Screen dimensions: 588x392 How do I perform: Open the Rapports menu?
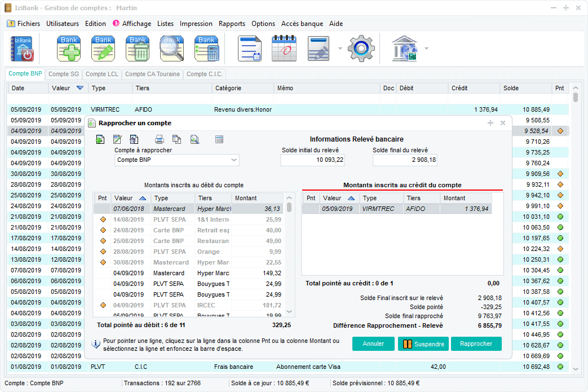point(232,24)
